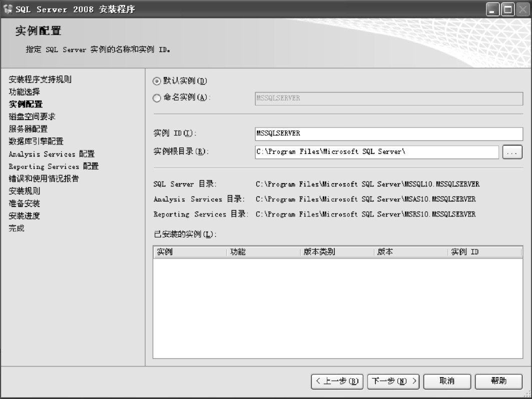Image resolution: width=532 pixels, height=399 pixels.
Task: Click the Analysis Services 目录 MSAS10 path text
Action: click(366, 199)
